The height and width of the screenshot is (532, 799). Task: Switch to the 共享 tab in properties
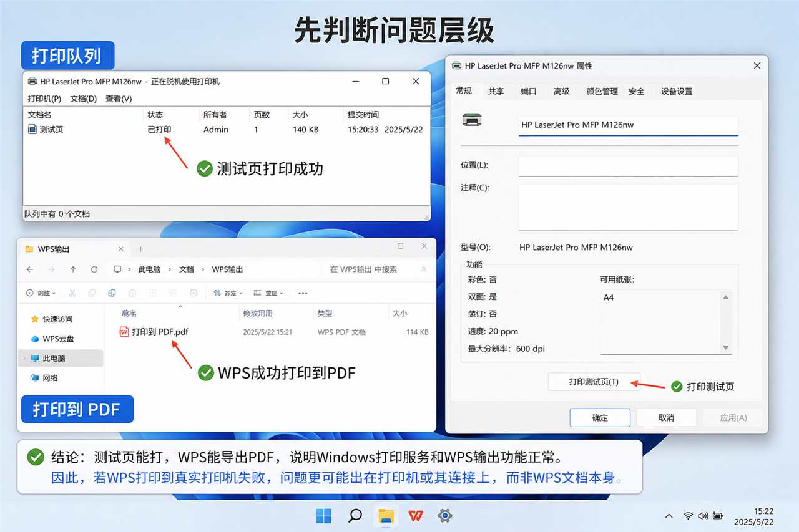[496, 91]
